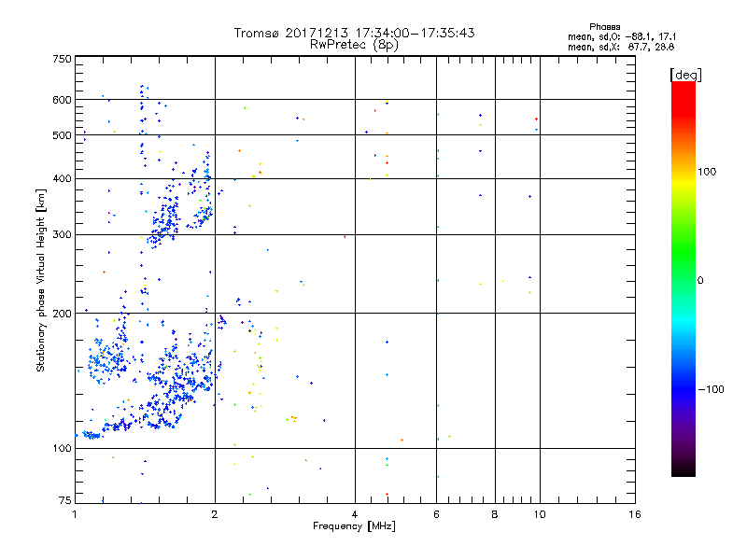Screen dimensions: 747x560
Task: Click the colorbar label "0"
Action: coord(700,281)
